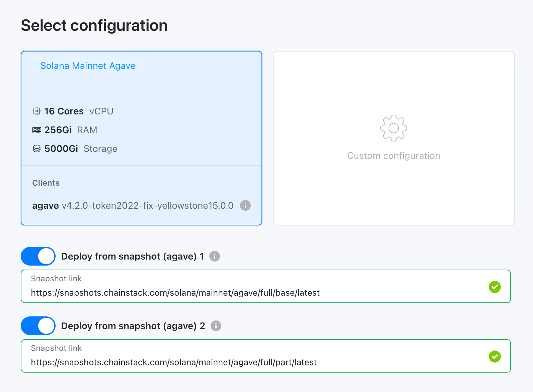Click the CPU icon beside 16 Cores
This screenshot has height=392, width=533.
pyautogui.click(x=37, y=111)
